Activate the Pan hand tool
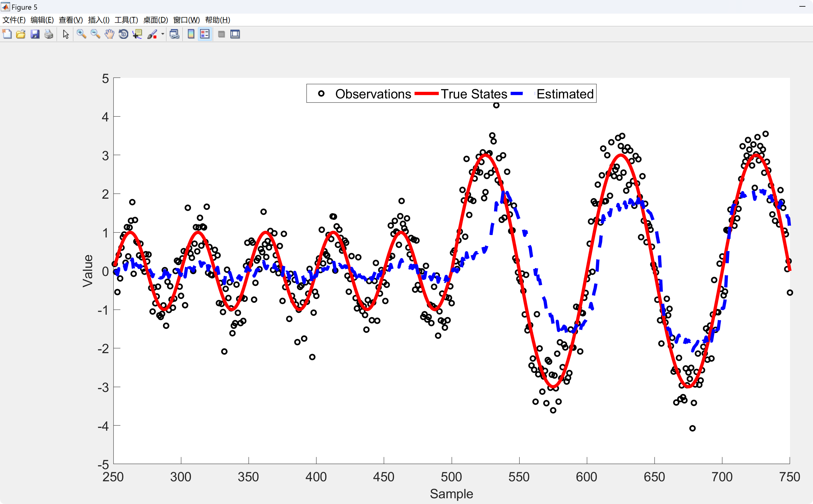The height and width of the screenshot is (504, 813). coord(109,34)
